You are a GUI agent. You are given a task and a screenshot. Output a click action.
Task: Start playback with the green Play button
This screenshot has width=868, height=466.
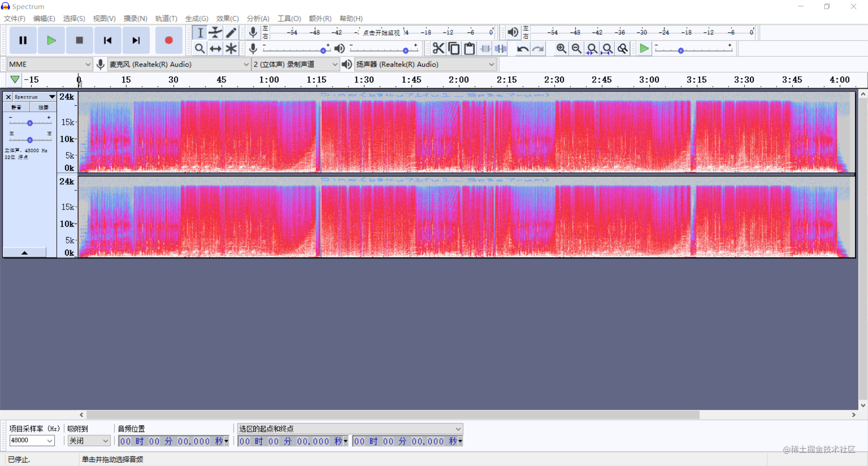pyautogui.click(x=51, y=40)
